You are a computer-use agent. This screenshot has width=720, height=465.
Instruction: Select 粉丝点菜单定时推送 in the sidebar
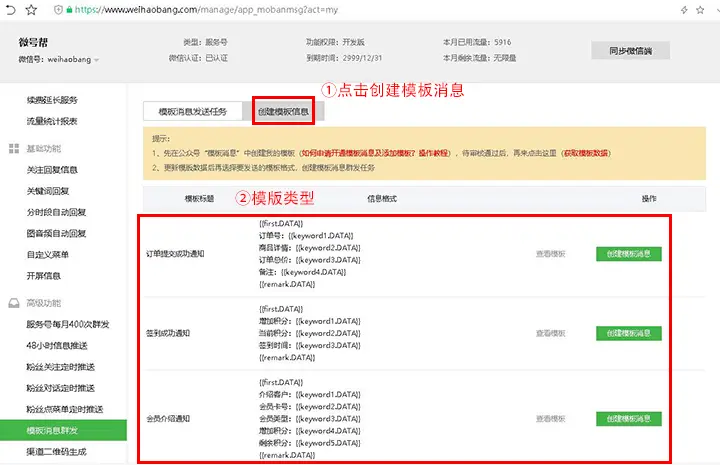pos(65,409)
